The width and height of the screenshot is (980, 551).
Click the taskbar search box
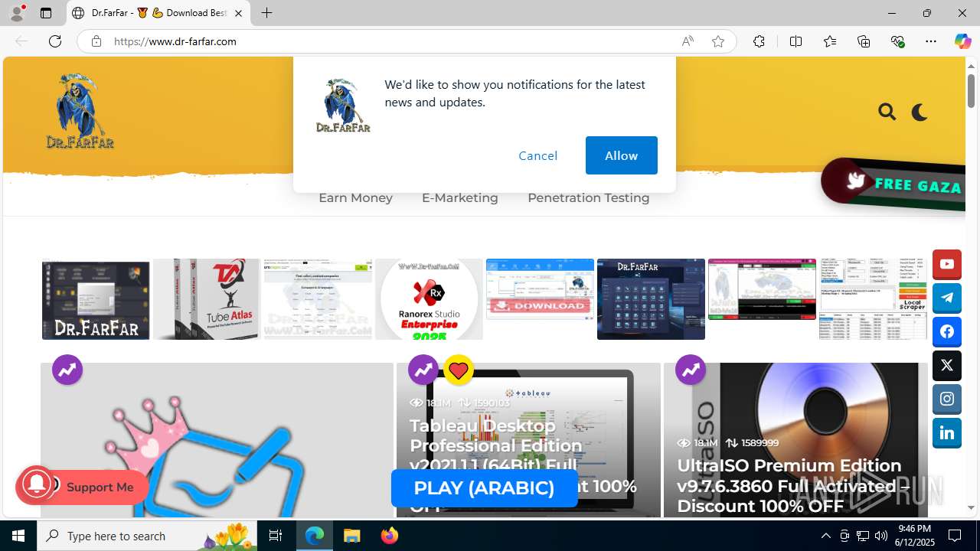147,536
